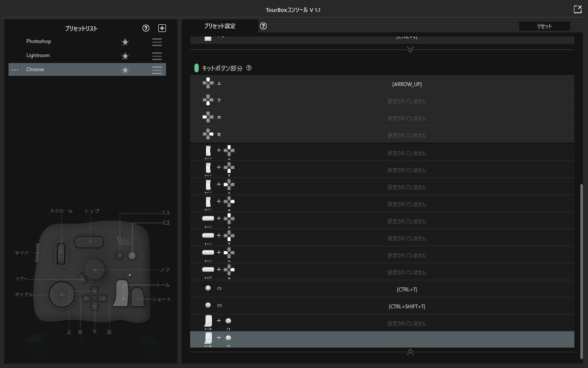Click tall button icon in トール+C1 row
This screenshot has width=588, height=368.
click(208, 321)
